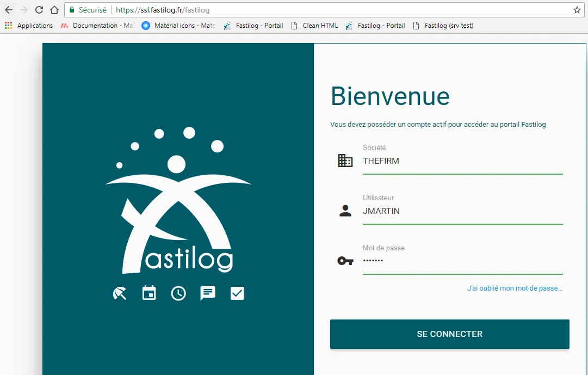This screenshot has height=375, width=588.
Task: Click the browser back arrow
Action: 9,10
